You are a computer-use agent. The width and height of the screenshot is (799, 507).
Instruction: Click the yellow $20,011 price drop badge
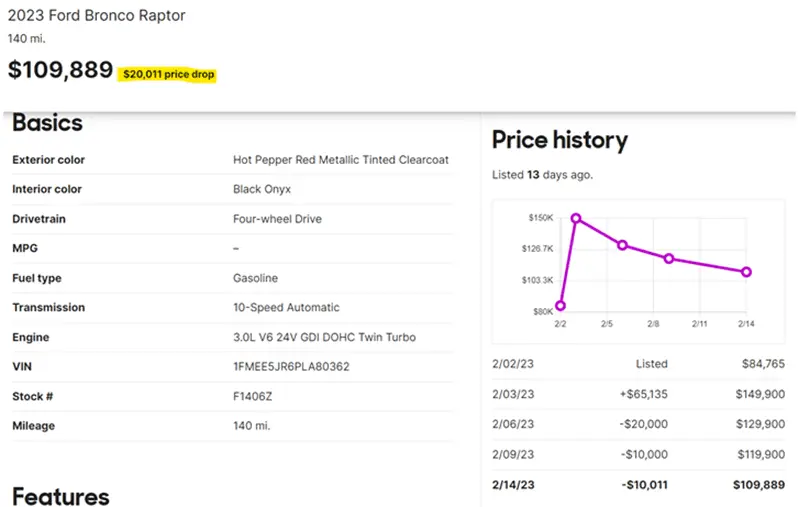coord(168,75)
